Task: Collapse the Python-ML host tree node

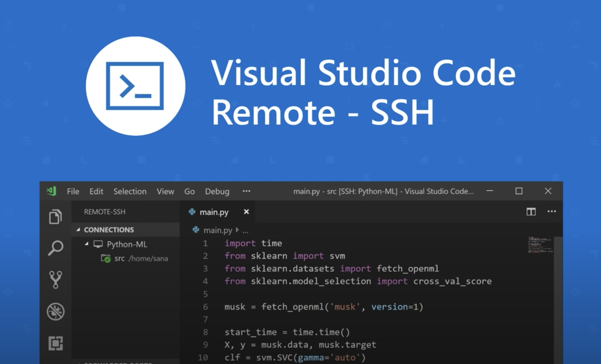Action: click(87, 244)
